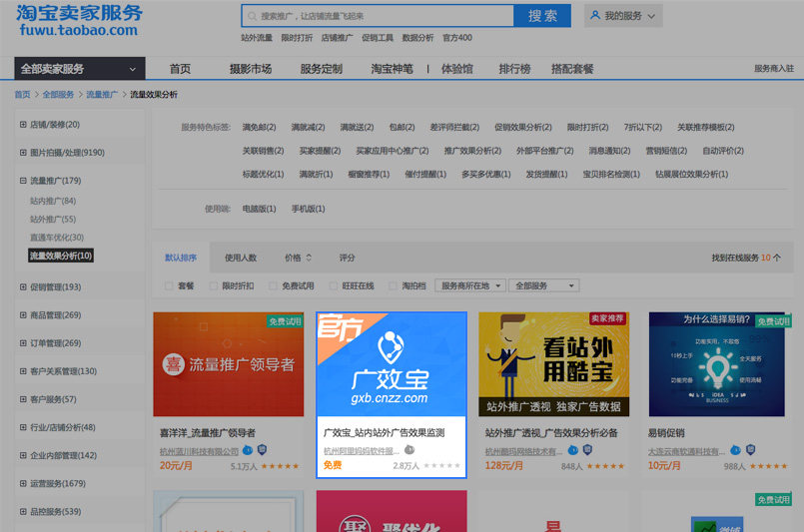Expand the 店铺/装修(20) category

tap(23, 125)
